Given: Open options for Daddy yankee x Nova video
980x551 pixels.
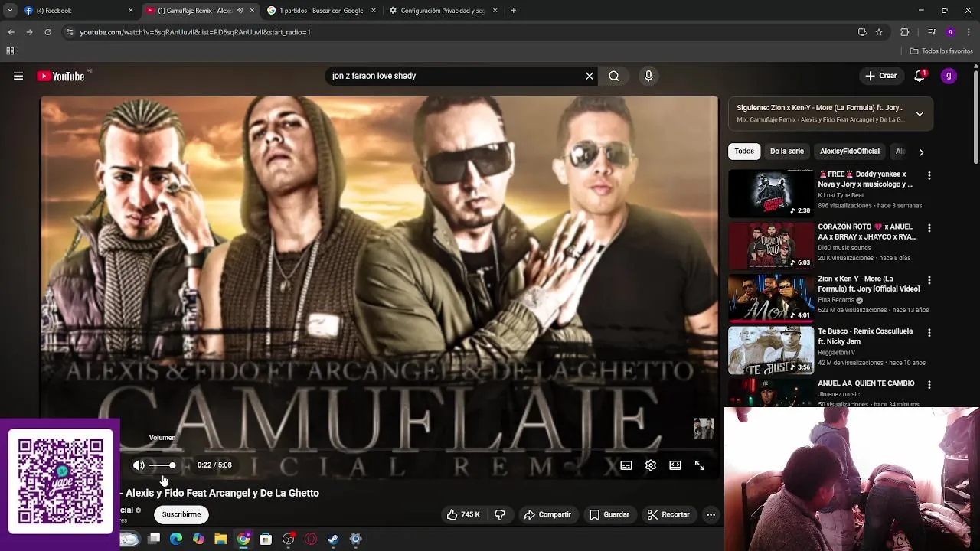Looking at the screenshot, I should pos(929,175).
